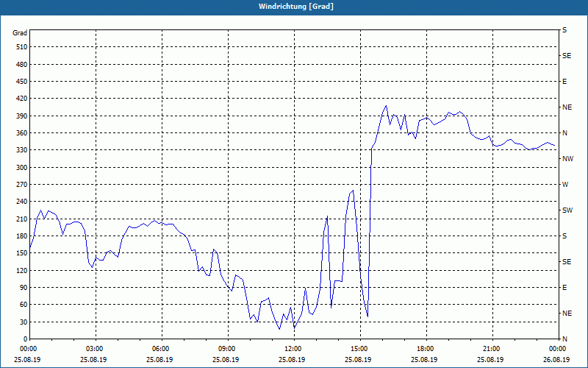588x368 pixels.
Task: Select the 270 y-axis label
Action: (22, 185)
